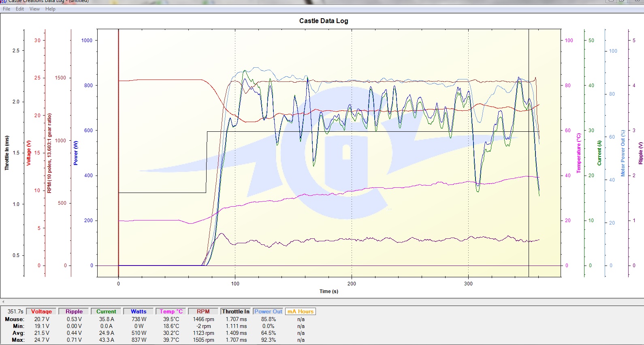Click the Min voltage value 19.1 V
This screenshot has width=644, height=345.
click(42, 326)
